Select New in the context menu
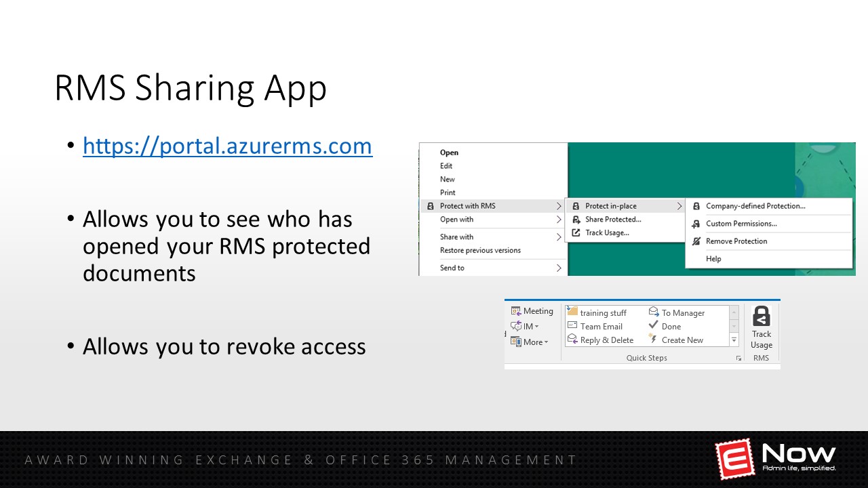The height and width of the screenshot is (488, 868). pos(448,180)
